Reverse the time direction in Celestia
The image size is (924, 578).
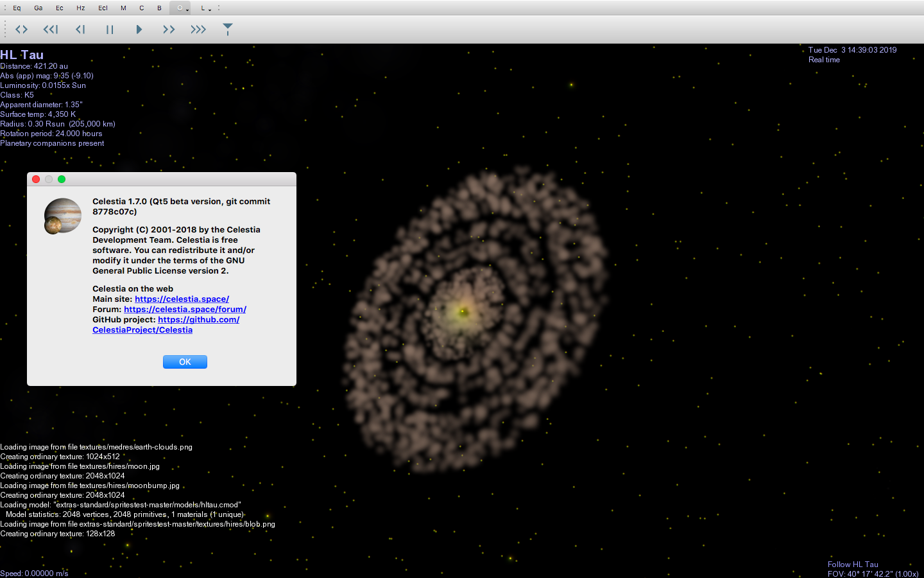(21, 29)
